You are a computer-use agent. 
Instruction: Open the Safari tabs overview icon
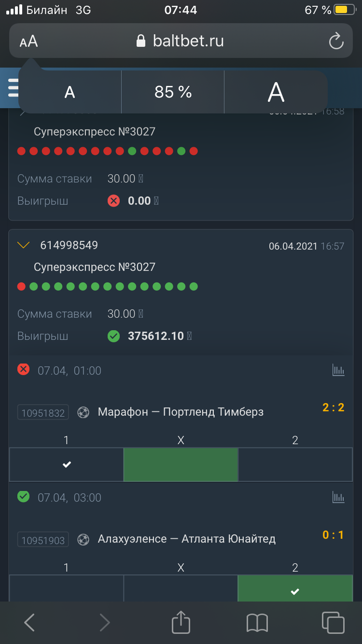pos(333,622)
